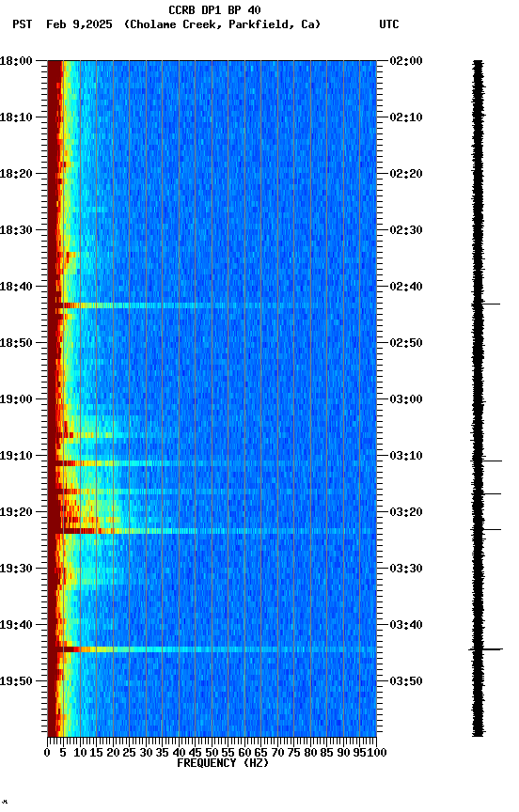Click the '18:20' PST time label
Viewport: 519px width, 812px height.
[16, 174]
